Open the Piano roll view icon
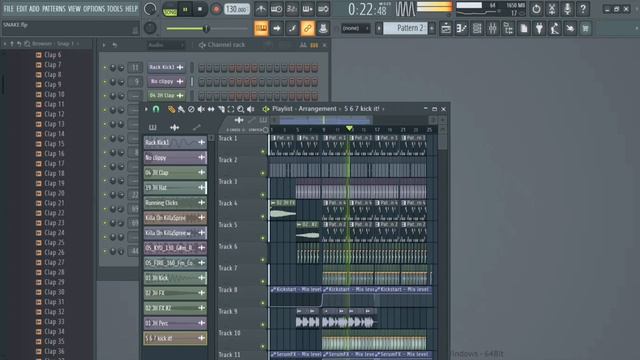 (x=462, y=29)
